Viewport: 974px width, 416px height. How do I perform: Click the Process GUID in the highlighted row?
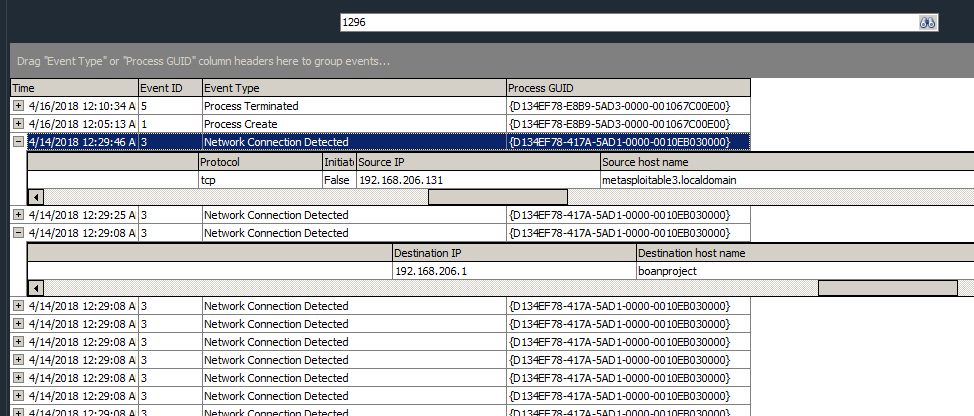pyautogui.click(x=629, y=142)
